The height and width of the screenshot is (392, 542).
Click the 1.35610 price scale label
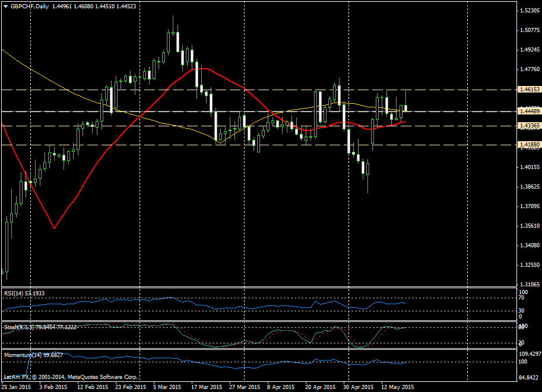(528, 226)
